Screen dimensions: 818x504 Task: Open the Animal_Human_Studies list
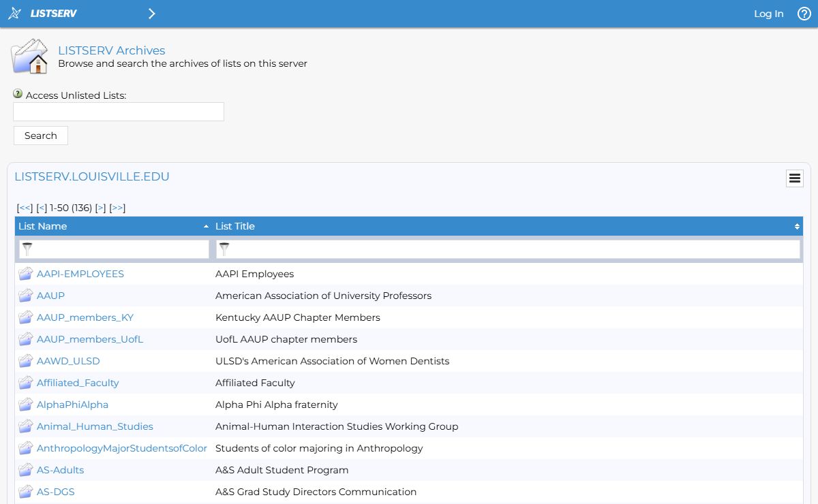95,426
